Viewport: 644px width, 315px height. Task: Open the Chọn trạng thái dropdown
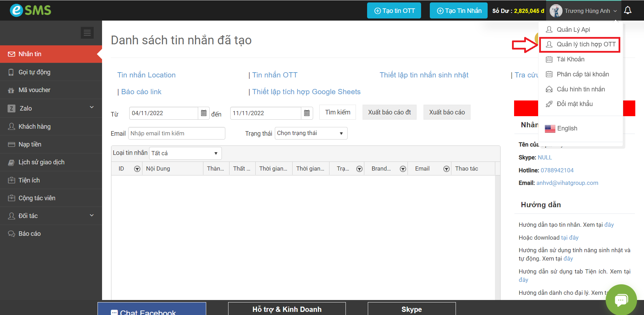pos(311,133)
